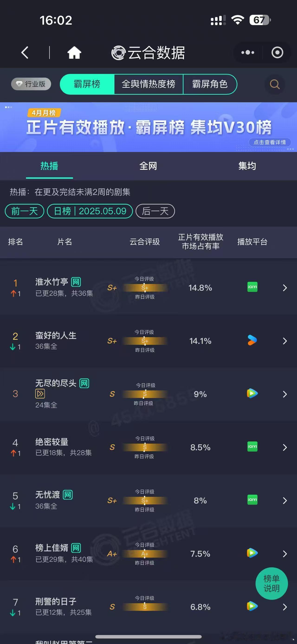The image size is (297, 644).
Task: Switch to the 全网 tab
Action: 148,166
